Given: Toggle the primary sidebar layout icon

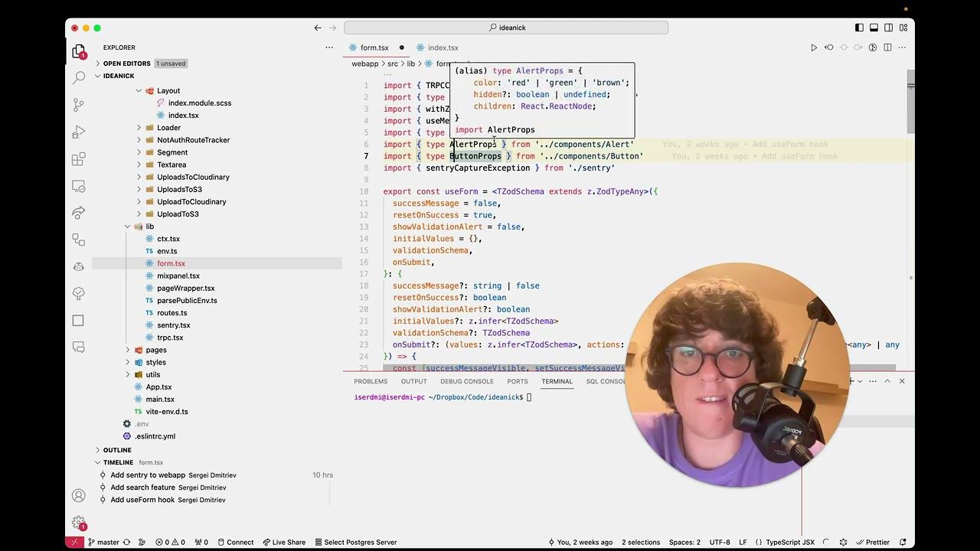Looking at the screenshot, I should coord(859,28).
